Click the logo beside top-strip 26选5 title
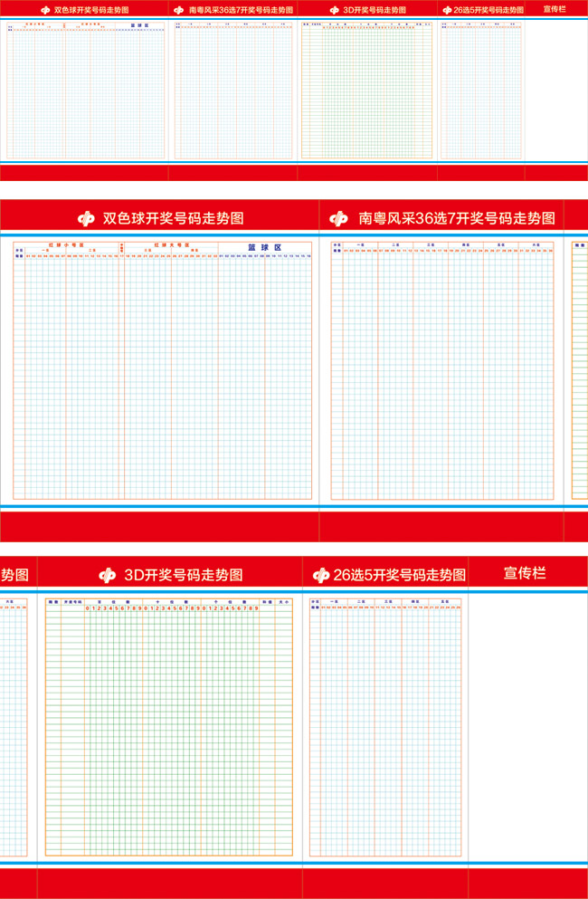The image size is (588, 899). pos(447,10)
